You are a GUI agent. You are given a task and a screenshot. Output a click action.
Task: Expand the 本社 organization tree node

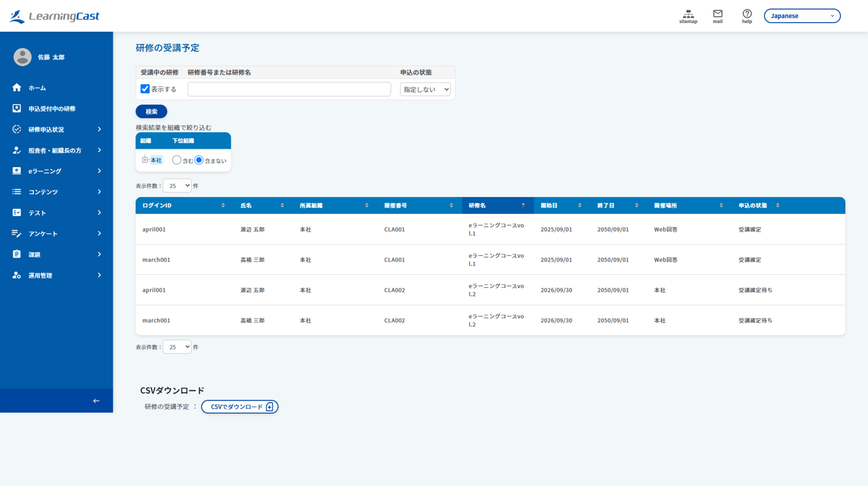point(145,160)
